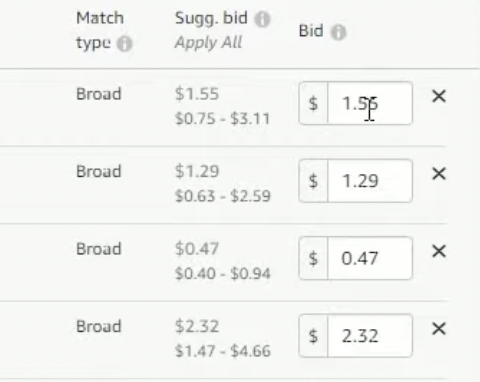Edit the bid field containing 0.47
480x382 pixels.
tap(370, 258)
